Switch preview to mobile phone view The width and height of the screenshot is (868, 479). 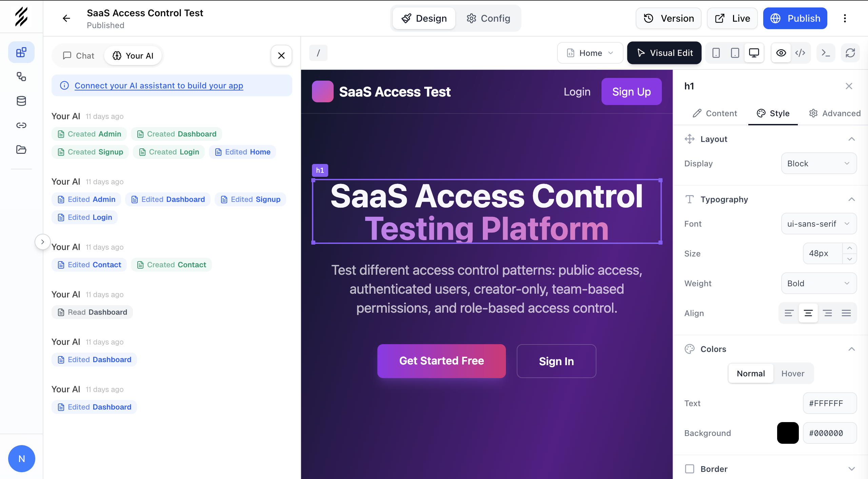click(716, 53)
